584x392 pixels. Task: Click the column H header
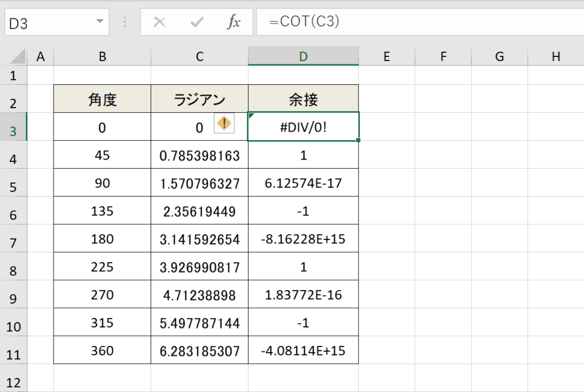555,56
